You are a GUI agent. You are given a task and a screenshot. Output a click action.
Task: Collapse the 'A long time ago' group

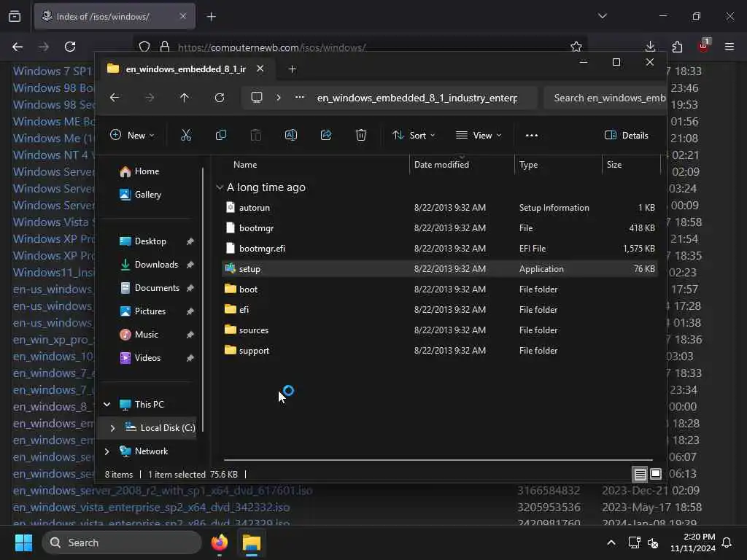click(220, 187)
